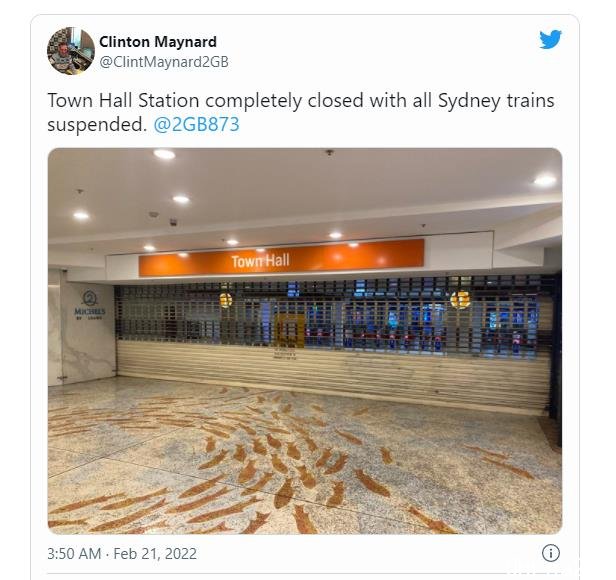Click the Twitter bird logo
Image resolution: width=616 pixels, height=580 pixels.
pos(550,39)
